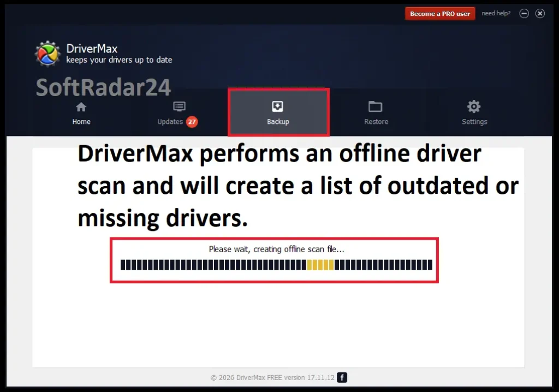Close the DriverMax window
This screenshot has height=392, width=559.
click(540, 14)
